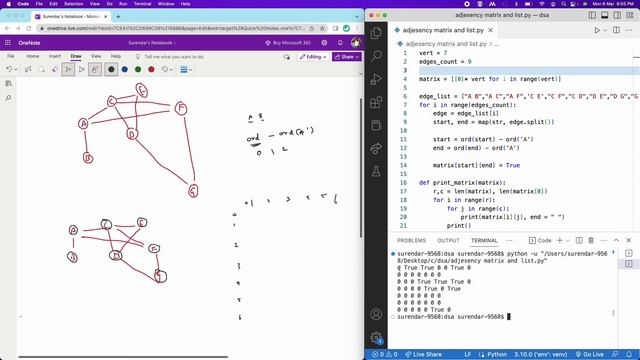Viewport: 640px width, 360px height.
Task: Open OneNote account profile picture
Action: 356,42
